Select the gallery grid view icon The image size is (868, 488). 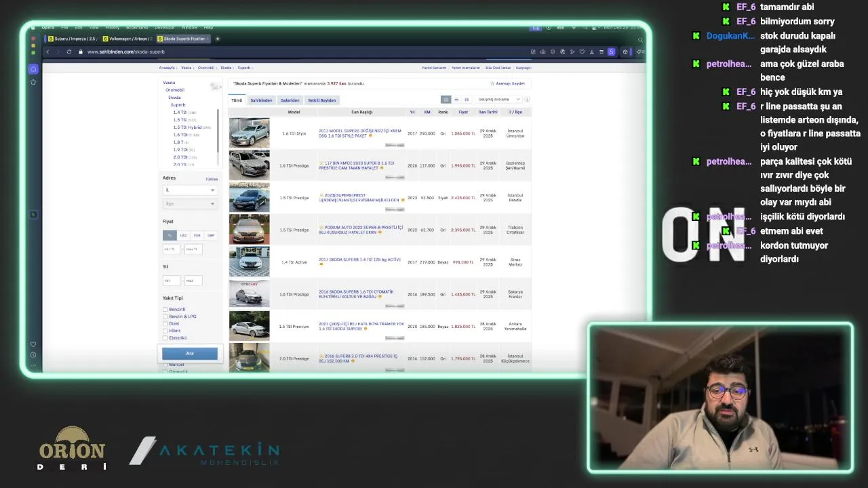point(467,100)
